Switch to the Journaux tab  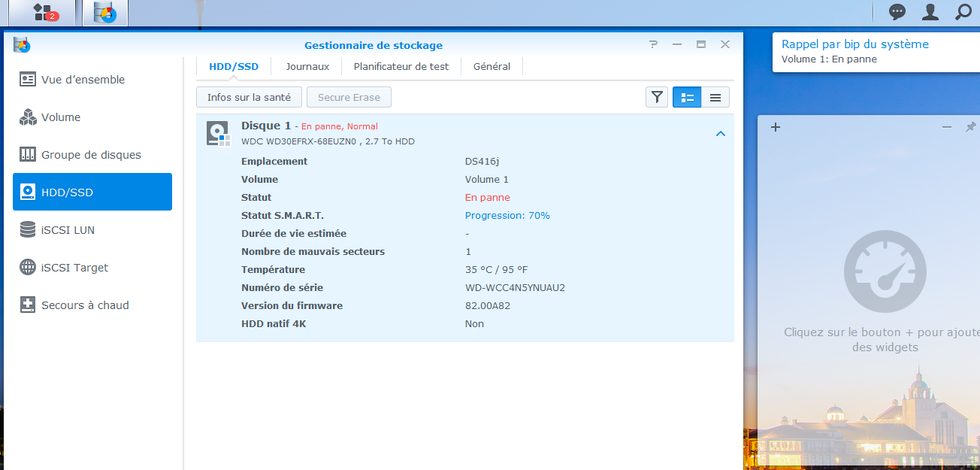point(307,66)
